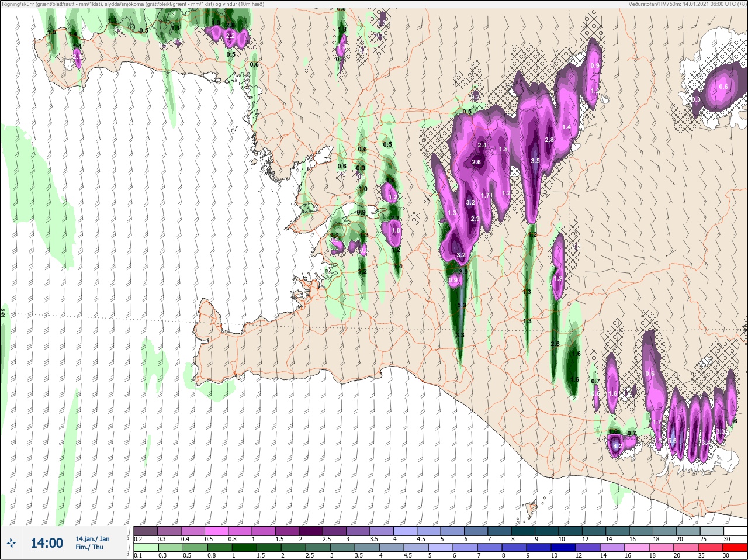Click the 2.9 value on the map
Viewport: 748px width, 560px height.
(475, 219)
